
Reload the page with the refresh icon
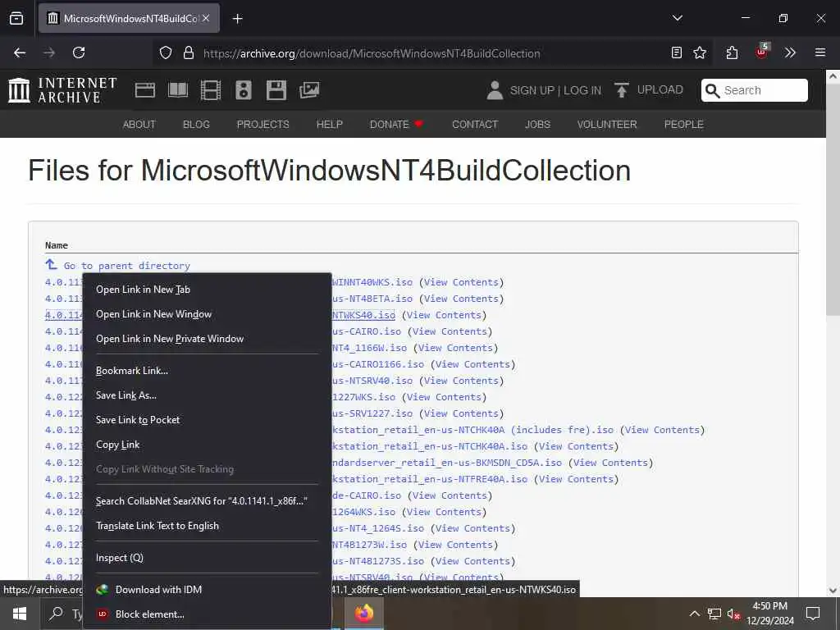pos(79,52)
